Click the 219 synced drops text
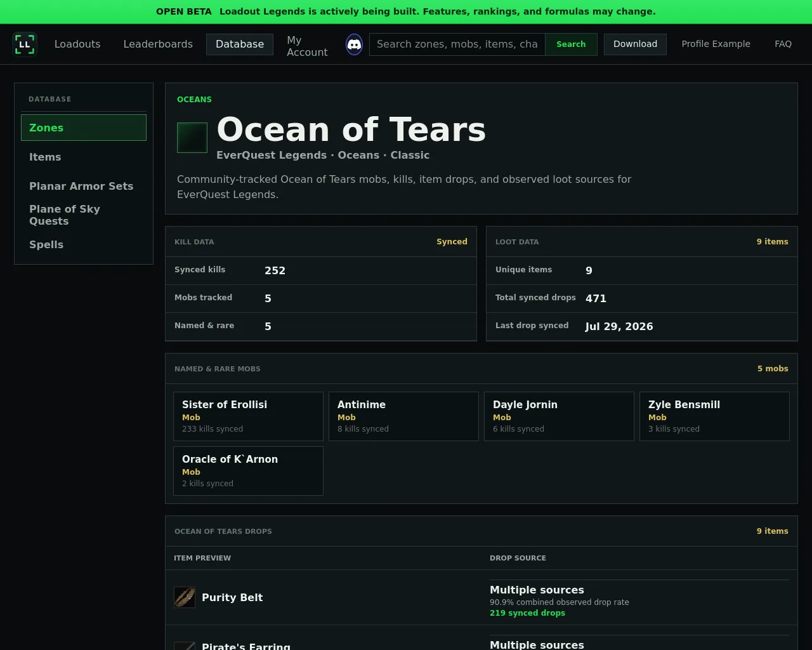 [527, 613]
